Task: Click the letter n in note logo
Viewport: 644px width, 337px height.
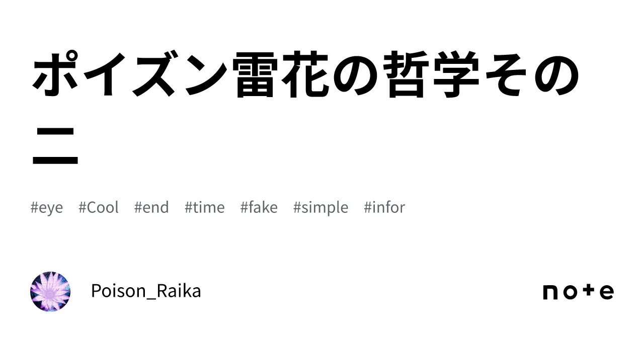Action: coord(551,293)
